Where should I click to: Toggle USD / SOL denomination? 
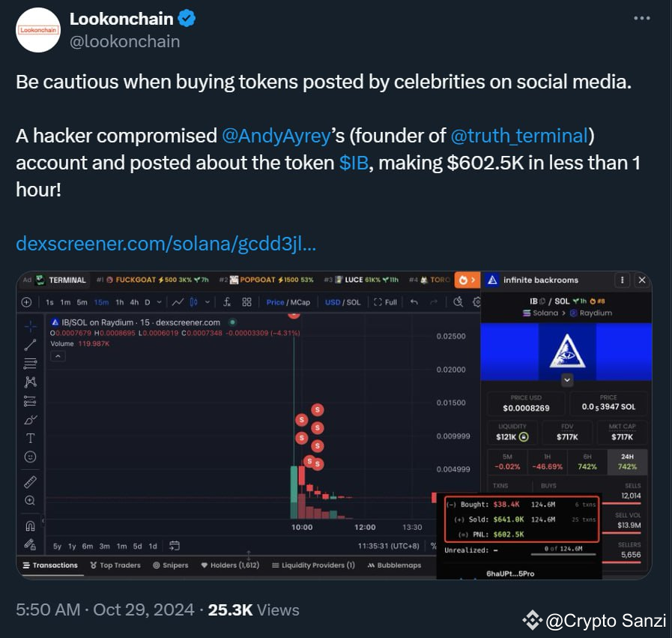[343, 302]
